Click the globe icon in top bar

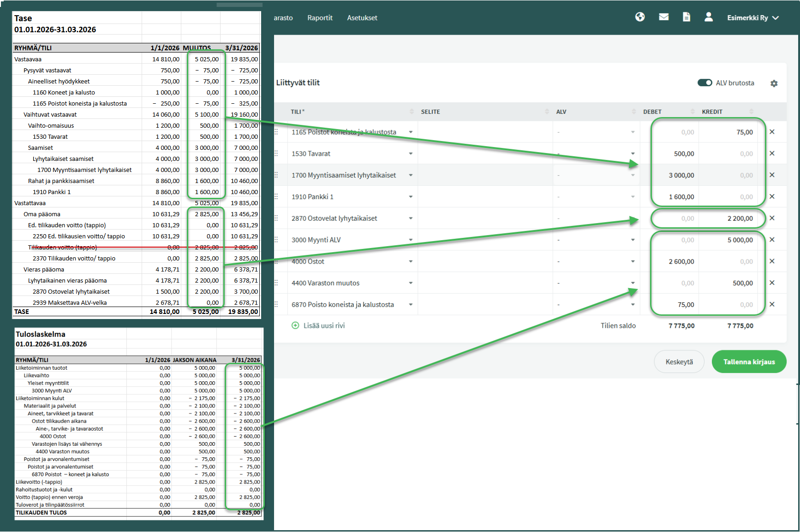tap(639, 17)
